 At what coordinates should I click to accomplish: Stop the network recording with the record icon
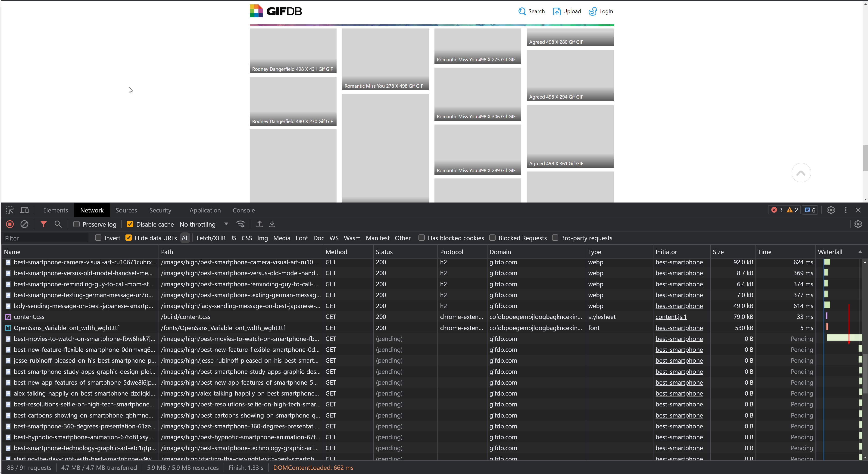click(x=9, y=224)
